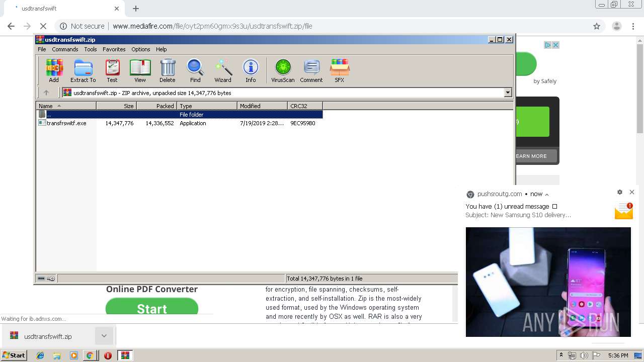Open the File menu
The image size is (644, 362).
[42, 49]
